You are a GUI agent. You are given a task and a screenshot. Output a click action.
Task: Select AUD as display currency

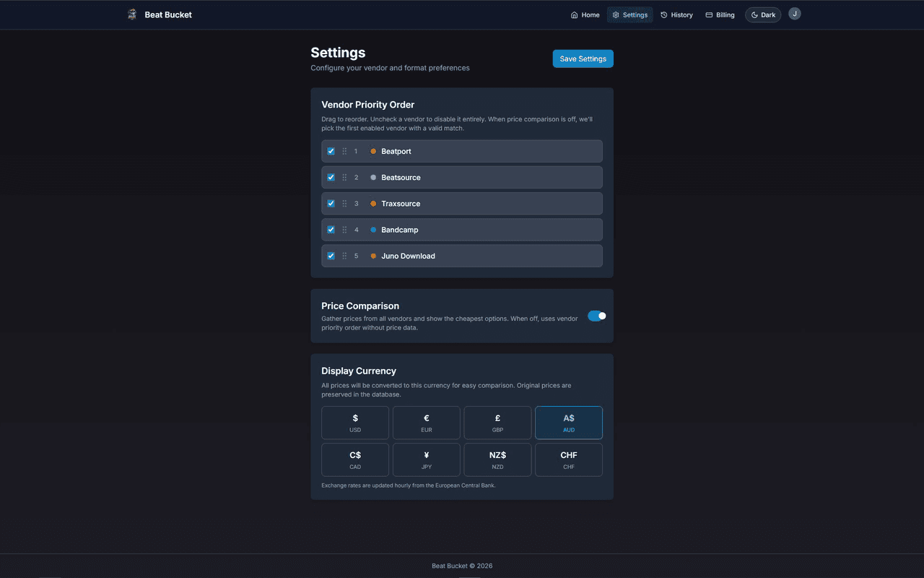(x=569, y=423)
